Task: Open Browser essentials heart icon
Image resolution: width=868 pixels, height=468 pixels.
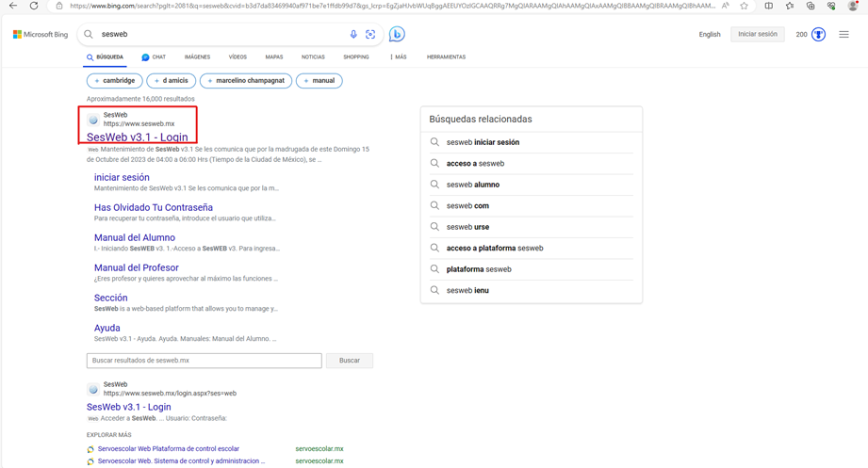Action: (x=831, y=6)
